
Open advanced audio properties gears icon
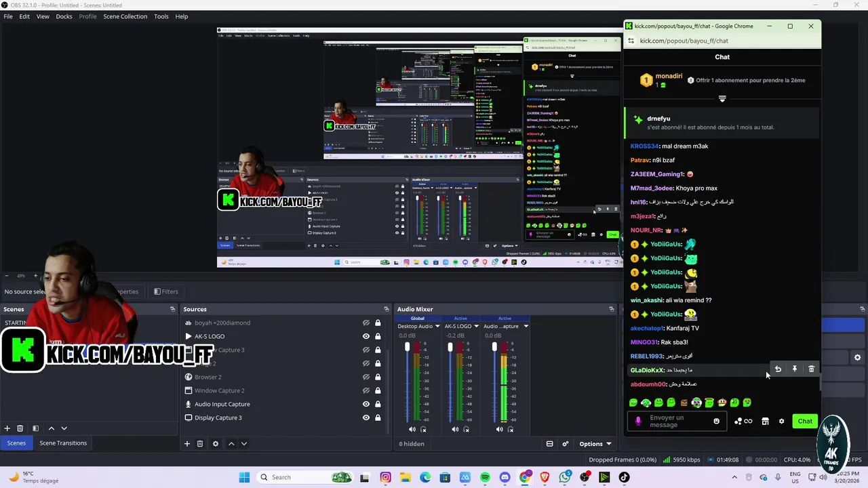[566, 444]
